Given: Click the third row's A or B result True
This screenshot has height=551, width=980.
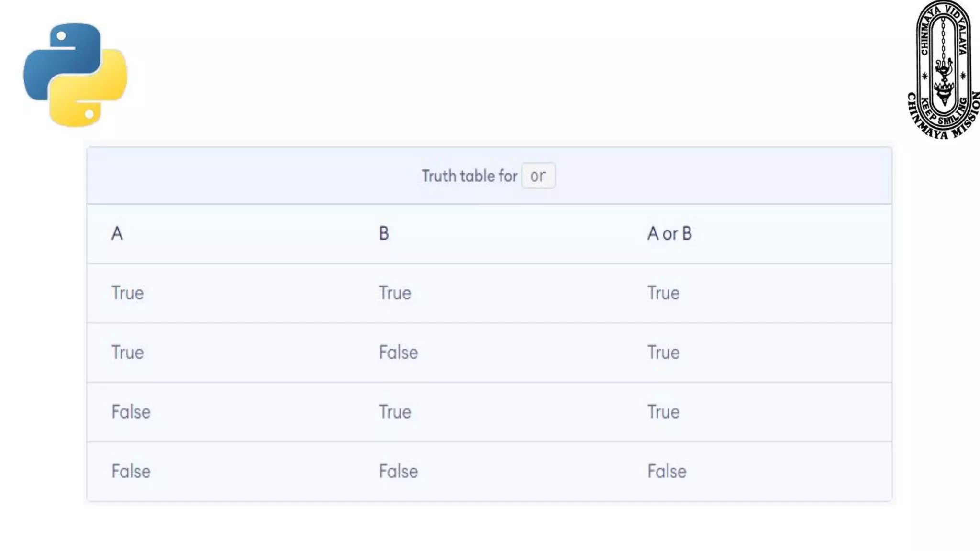Looking at the screenshot, I should click(x=663, y=412).
